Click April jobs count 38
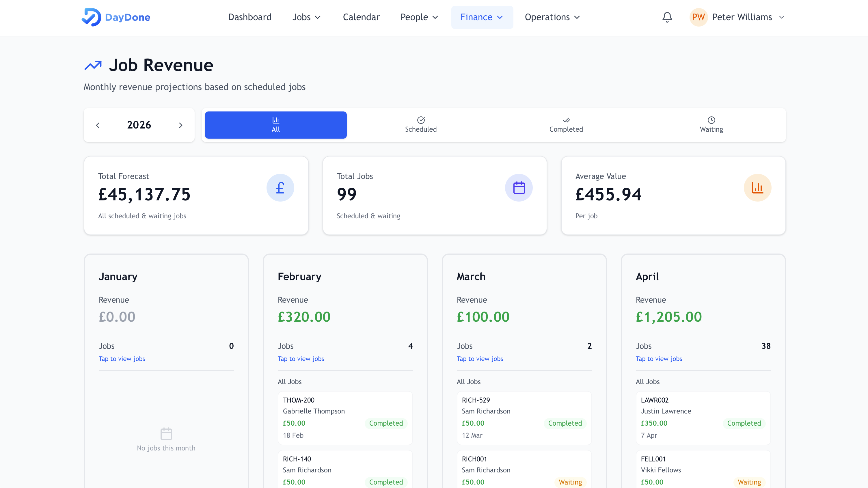The image size is (868, 488). pyautogui.click(x=766, y=346)
